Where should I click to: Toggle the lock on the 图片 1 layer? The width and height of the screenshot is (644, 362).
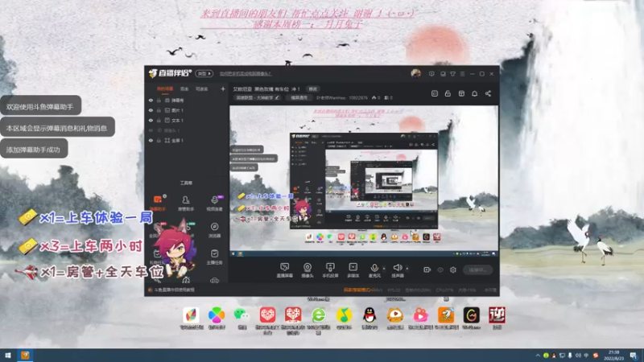(159, 110)
